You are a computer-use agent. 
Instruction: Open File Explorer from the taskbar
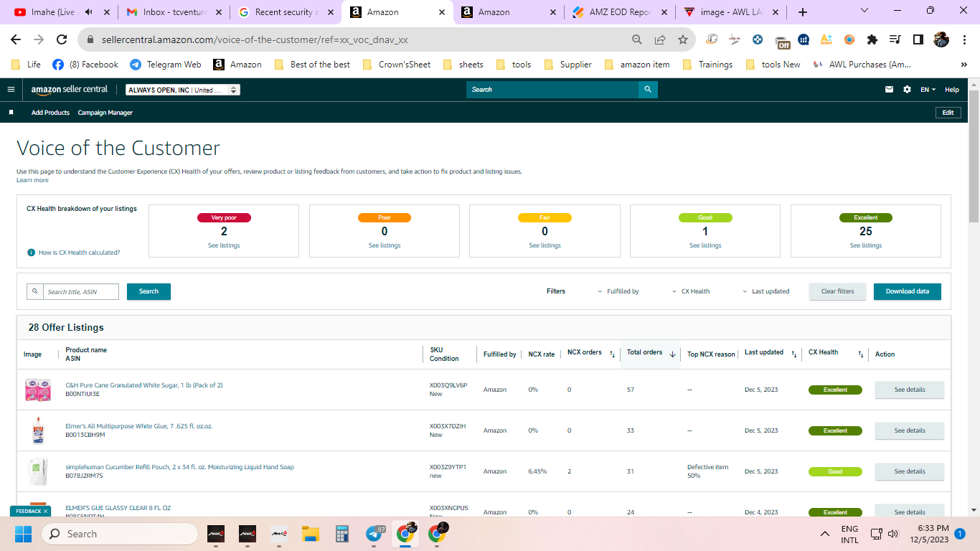pyautogui.click(x=310, y=534)
